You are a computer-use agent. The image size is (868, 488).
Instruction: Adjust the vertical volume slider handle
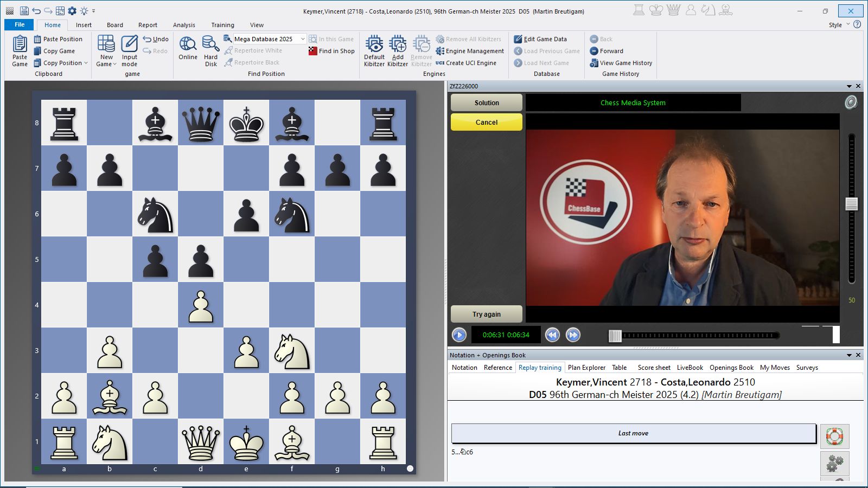tap(851, 204)
